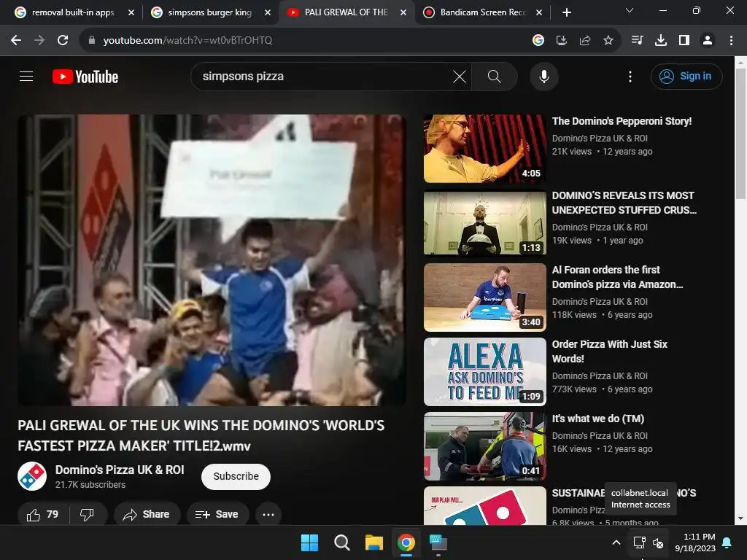Save the video to a playlist
This screenshot has height=560, width=747.
(217, 514)
